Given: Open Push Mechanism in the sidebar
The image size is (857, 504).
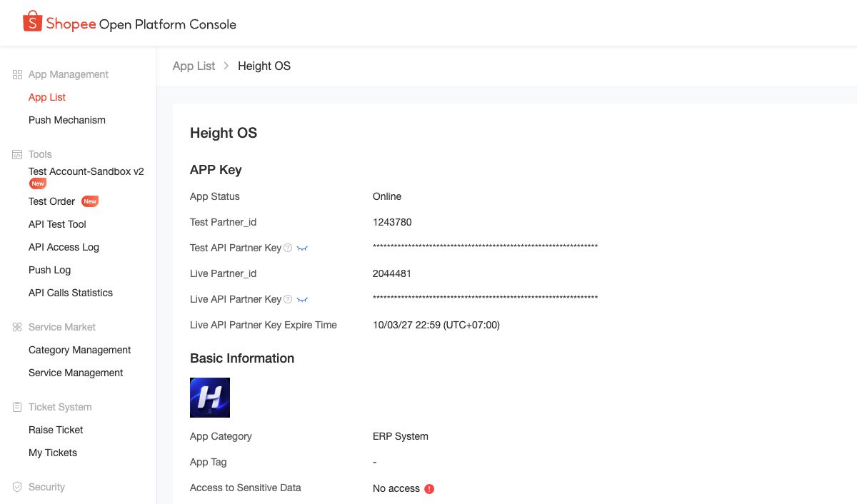Looking at the screenshot, I should (67, 120).
